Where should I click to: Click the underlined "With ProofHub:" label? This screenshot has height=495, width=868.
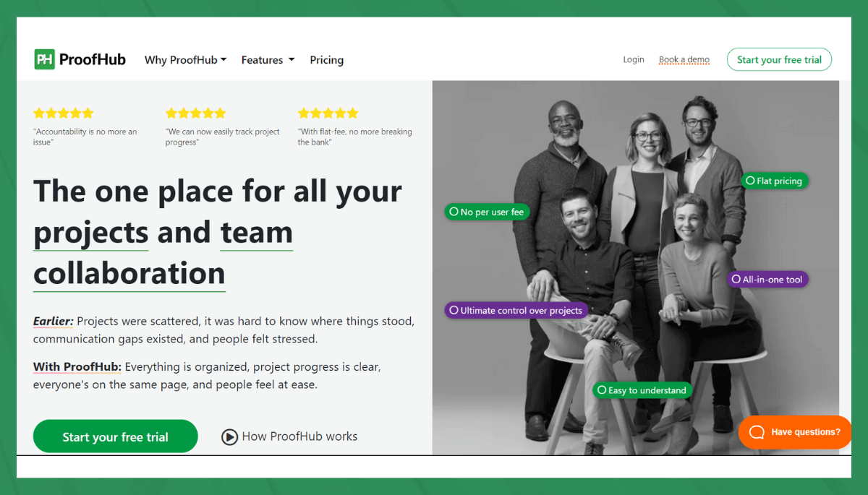click(77, 367)
